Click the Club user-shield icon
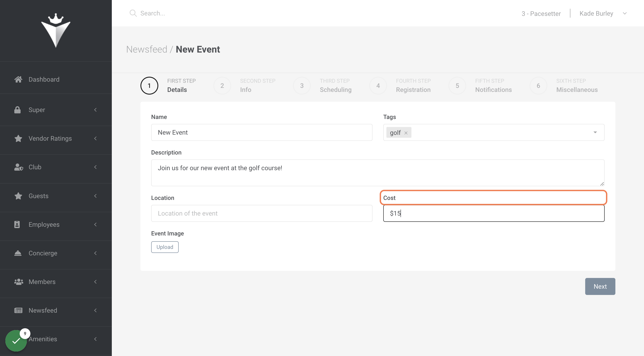Viewport: 644px width, 356px height. coord(19,167)
